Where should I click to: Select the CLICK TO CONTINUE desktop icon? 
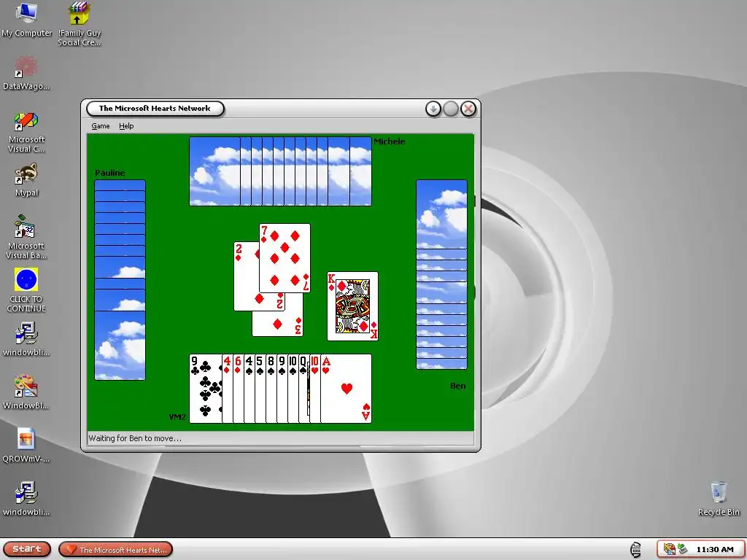tap(26, 290)
